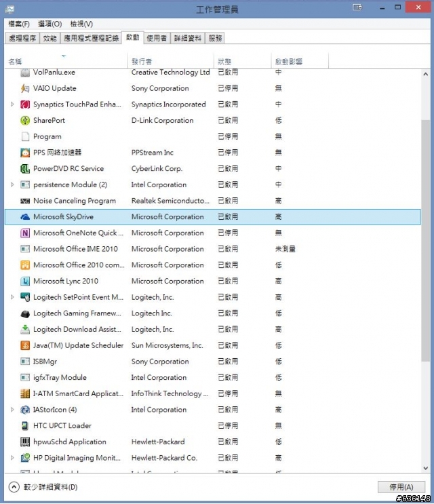This screenshot has width=434, height=504.
Task: Click the ISBMgr icon
Action: tap(25, 362)
